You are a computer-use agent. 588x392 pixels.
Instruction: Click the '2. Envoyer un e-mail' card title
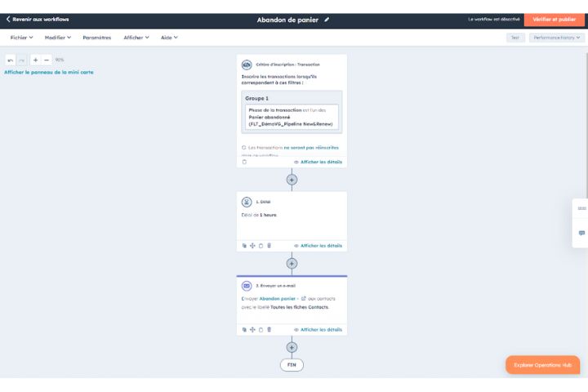tap(276, 286)
